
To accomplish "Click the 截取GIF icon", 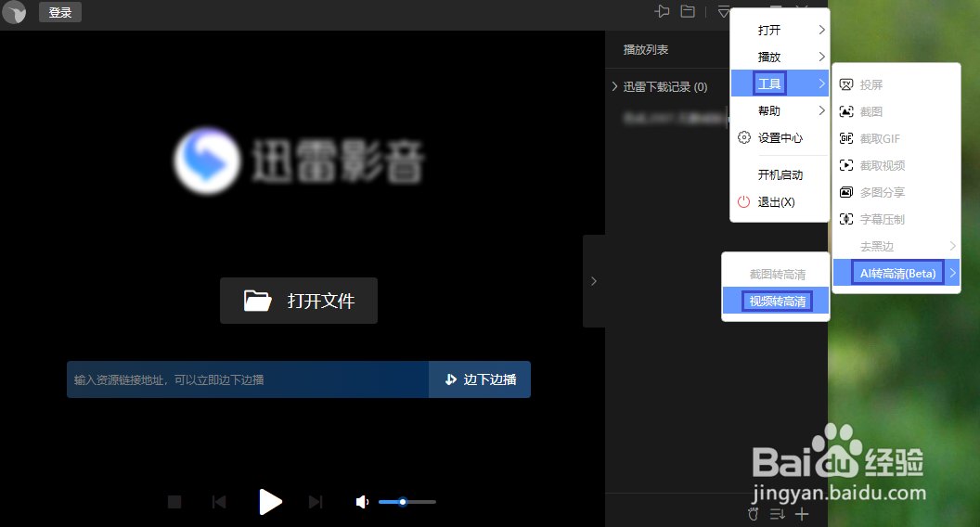I will coord(846,138).
